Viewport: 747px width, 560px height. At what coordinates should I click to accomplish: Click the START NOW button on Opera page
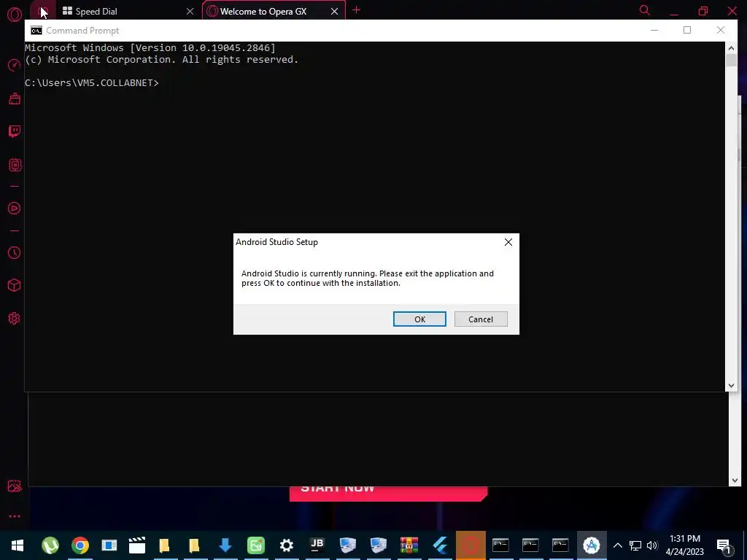(x=388, y=493)
